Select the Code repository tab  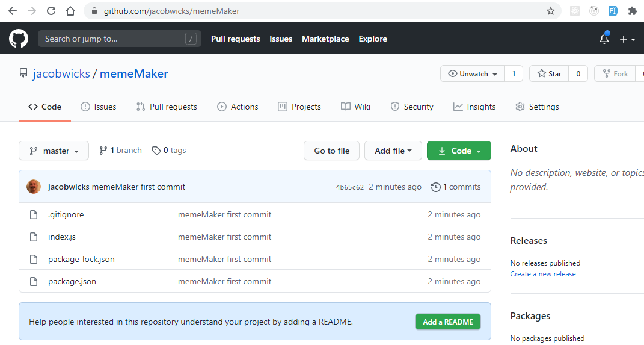point(44,107)
